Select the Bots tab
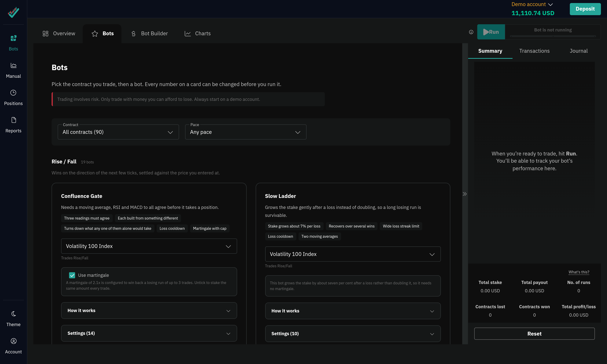This screenshot has height=364, width=607. (102, 33)
